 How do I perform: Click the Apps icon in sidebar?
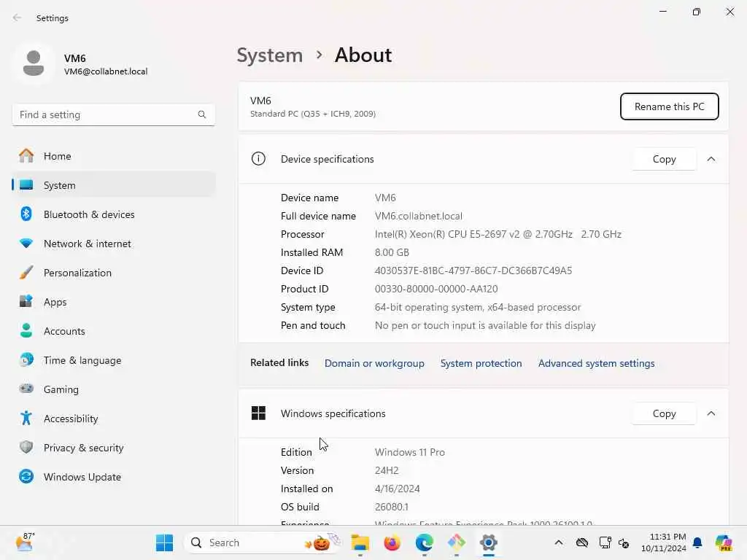(x=26, y=301)
